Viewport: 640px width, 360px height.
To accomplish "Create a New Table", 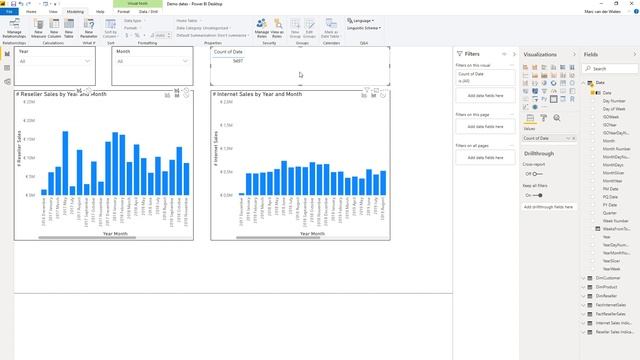I will [69, 28].
